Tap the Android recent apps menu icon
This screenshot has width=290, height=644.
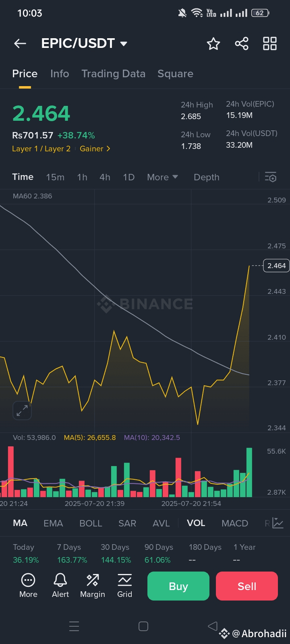click(74, 626)
